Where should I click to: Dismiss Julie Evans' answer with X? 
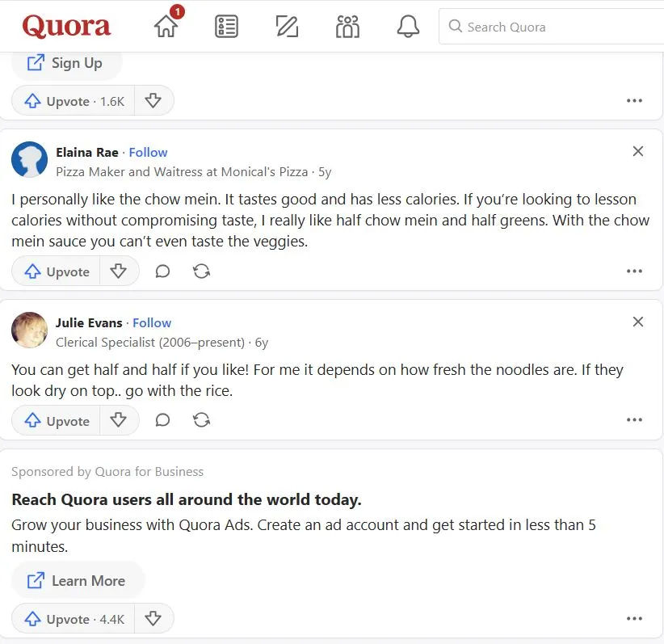[637, 322]
